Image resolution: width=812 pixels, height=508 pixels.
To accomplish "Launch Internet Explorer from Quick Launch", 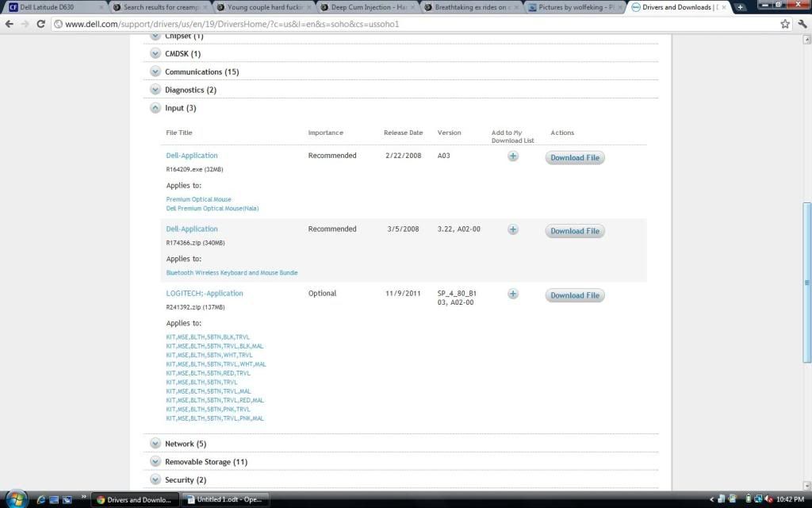I will click(x=41, y=500).
